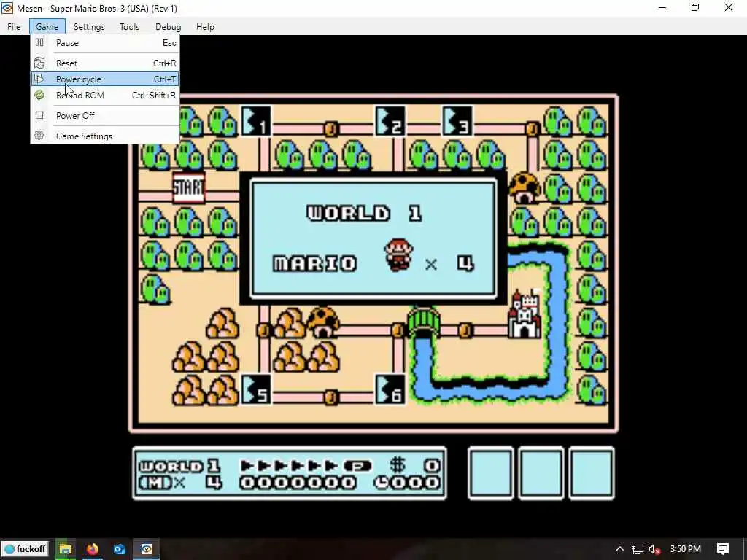Open the File menu
Screen dimensions: 747x560
(x=14, y=27)
